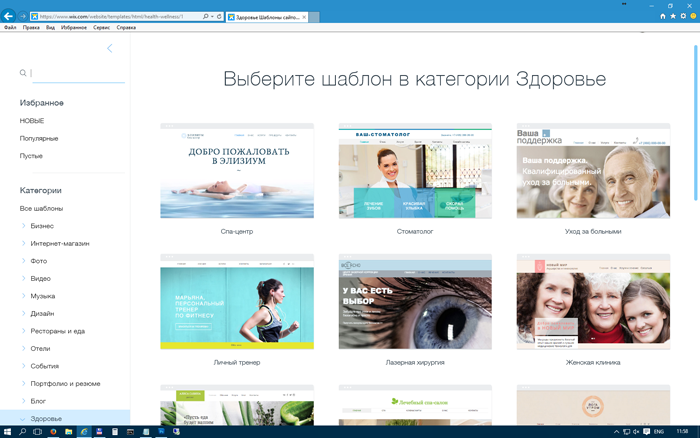The image size is (700, 438).
Task: Open Task View on the taskbar
Action: (x=38, y=432)
